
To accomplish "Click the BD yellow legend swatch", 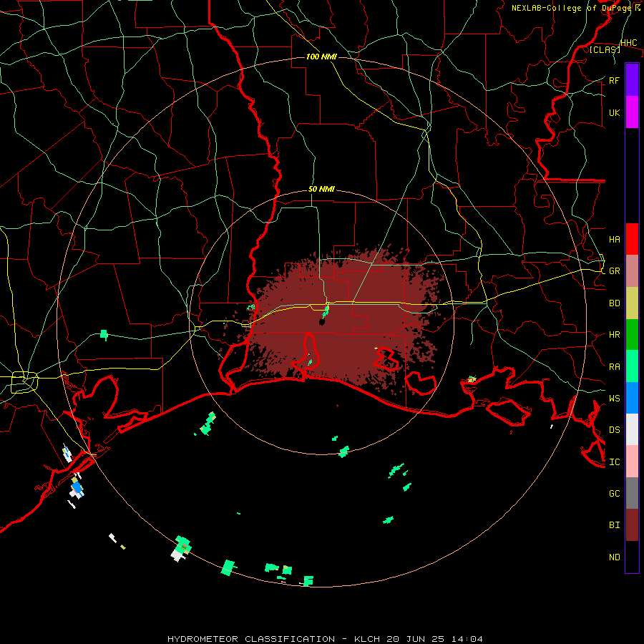I will click(632, 303).
